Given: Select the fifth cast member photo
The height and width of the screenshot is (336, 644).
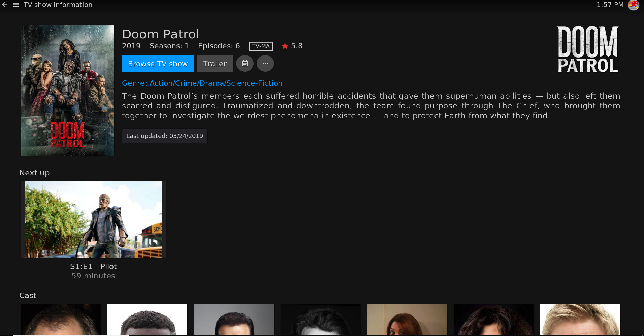Looking at the screenshot, I should [407, 319].
